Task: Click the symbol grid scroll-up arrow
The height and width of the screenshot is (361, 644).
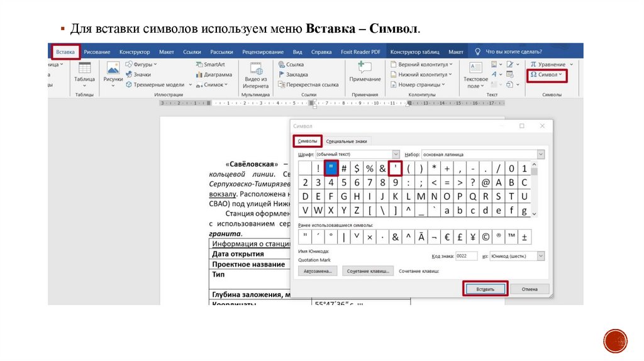Action: click(534, 165)
